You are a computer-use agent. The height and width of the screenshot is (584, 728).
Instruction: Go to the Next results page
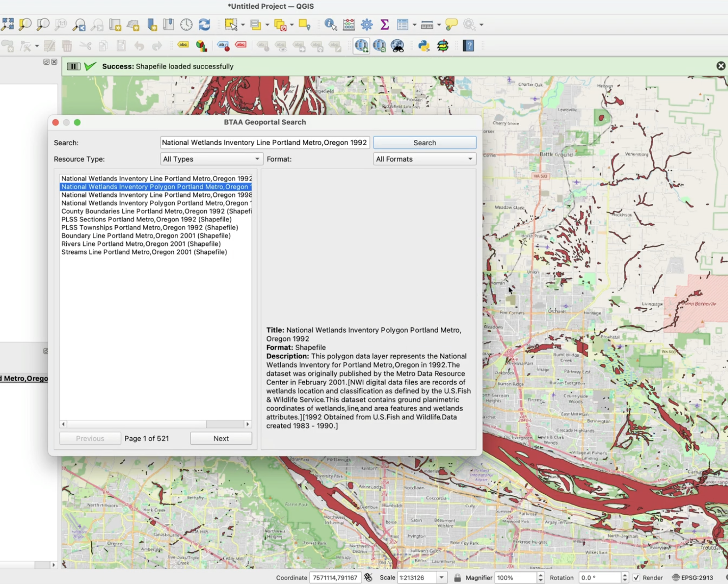(x=221, y=438)
